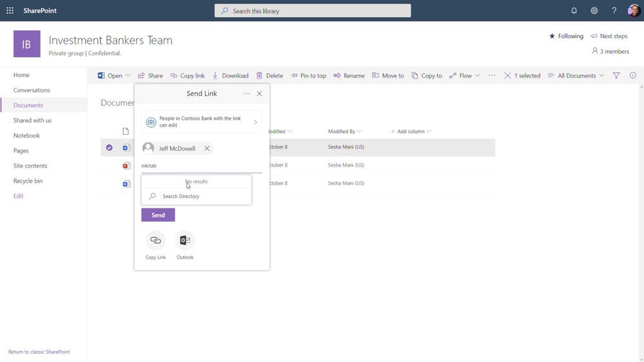Open Shared with us

pos(32,121)
